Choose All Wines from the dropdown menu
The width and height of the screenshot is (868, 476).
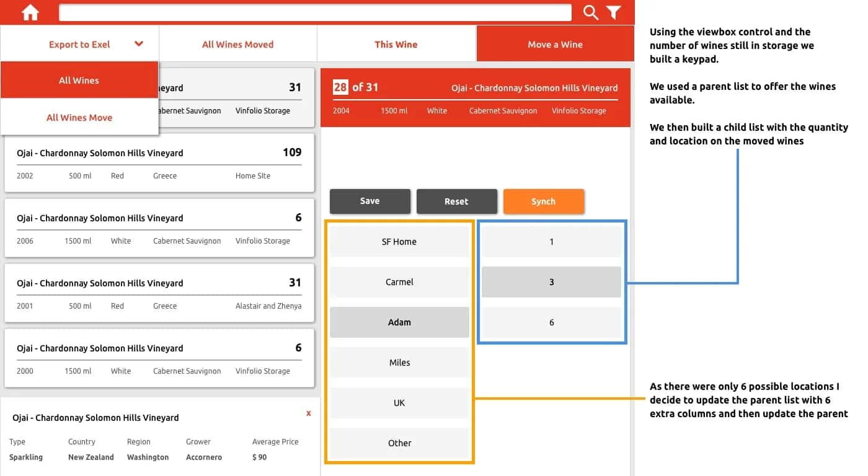click(x=79, y=80)
